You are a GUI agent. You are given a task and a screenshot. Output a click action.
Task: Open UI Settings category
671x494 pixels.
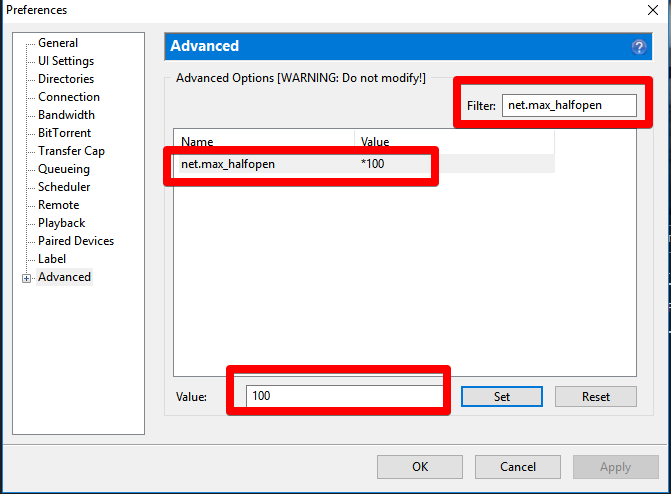pos(66,61)
